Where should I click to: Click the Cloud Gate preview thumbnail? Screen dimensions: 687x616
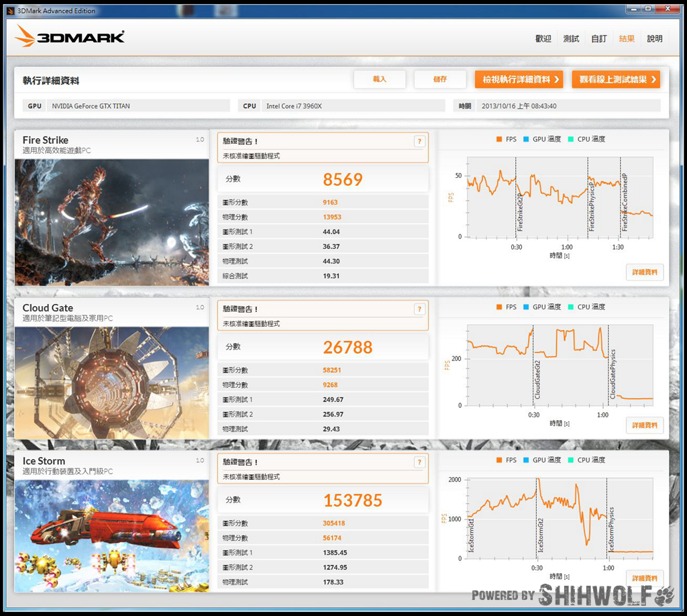112,383
